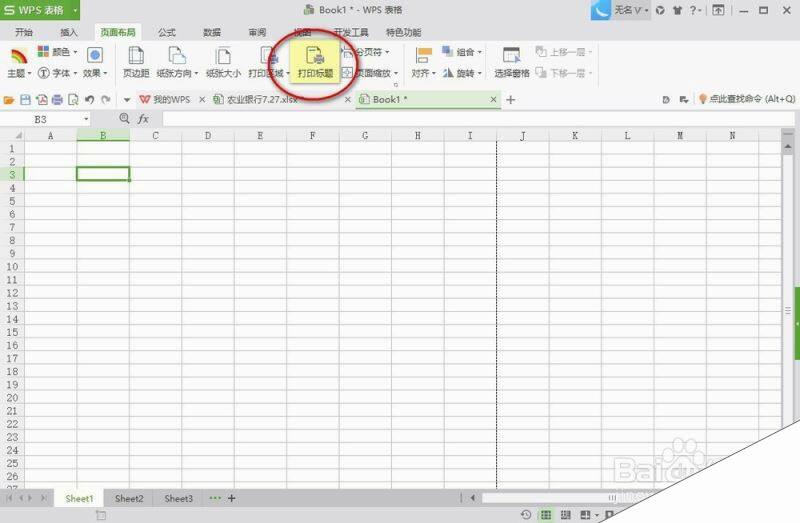Image resolution: width=800 pixels, height=523 pixels.
Task: Click the 选择窗格 selection pane icon
Action: (x=511, y=55)
